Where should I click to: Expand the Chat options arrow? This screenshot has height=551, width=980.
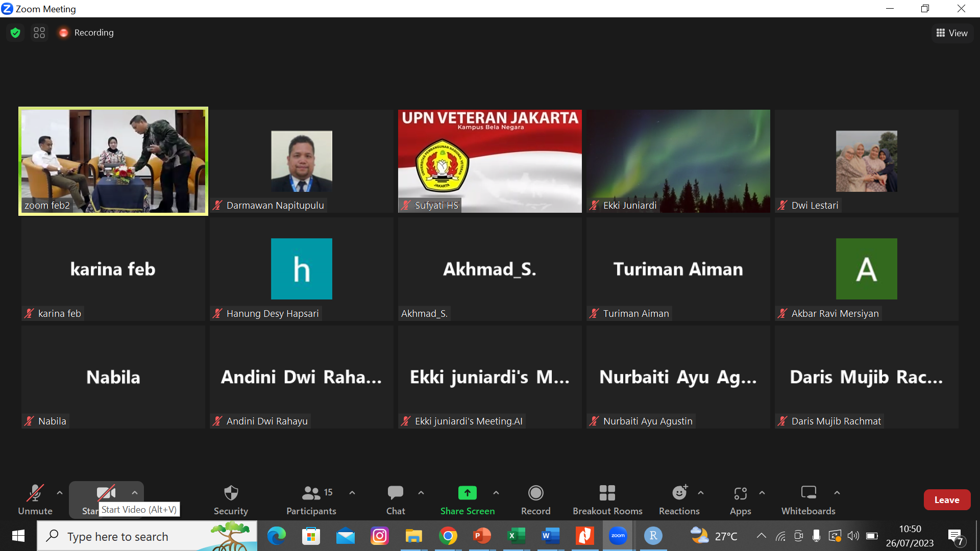pos(421,493)
